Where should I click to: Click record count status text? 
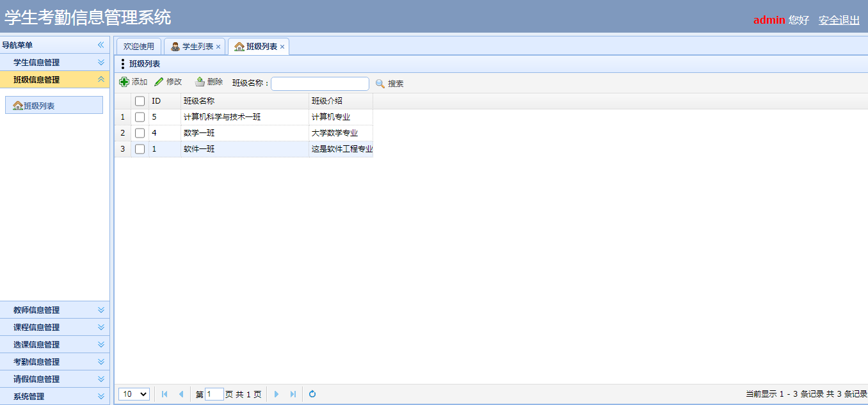(x=807, y=394)
